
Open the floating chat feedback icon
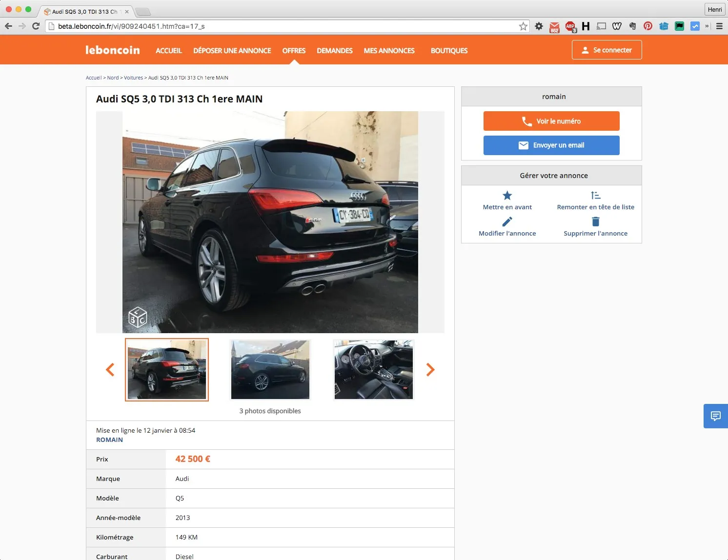pyautogui.click(x=716, y=416)
